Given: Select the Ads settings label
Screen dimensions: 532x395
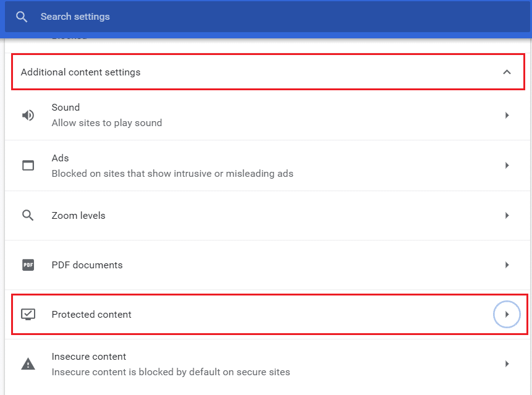Looking at the screenshot, I should click(x=61, y=158).
